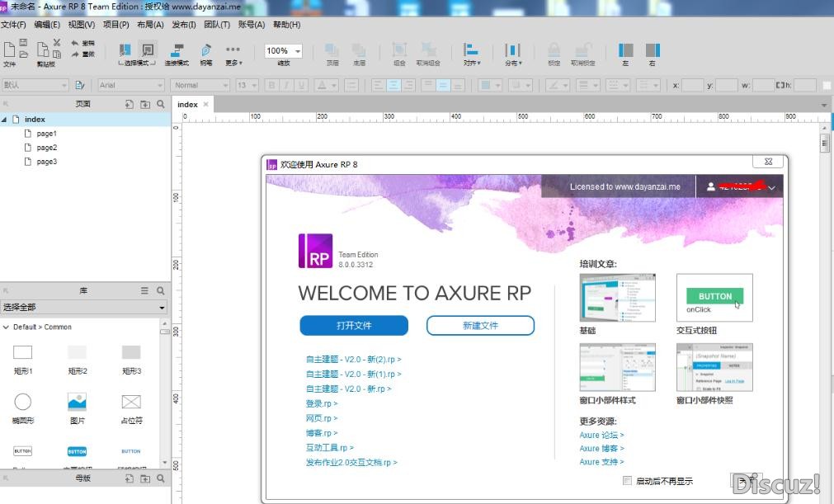
Task: Open the Align dropdown
Action: click(x=471, y=54)
